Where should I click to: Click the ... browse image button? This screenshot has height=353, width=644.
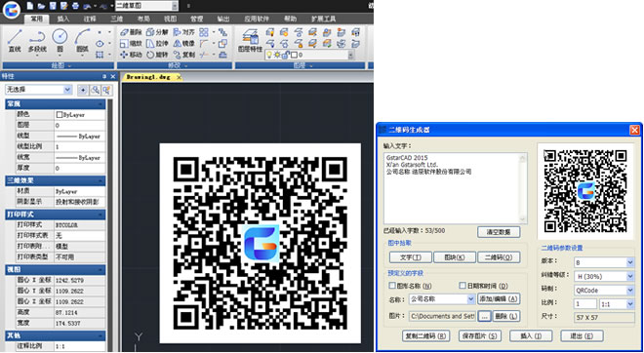pyautogui.click(x=485, y=316)
